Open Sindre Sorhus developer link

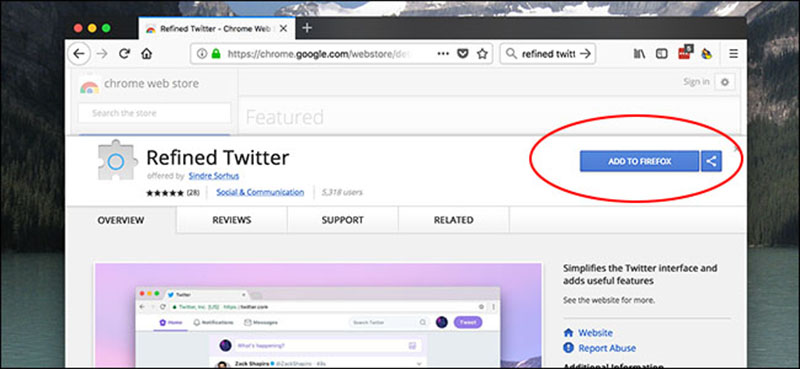pyautogui.click(x=214, y=176)
